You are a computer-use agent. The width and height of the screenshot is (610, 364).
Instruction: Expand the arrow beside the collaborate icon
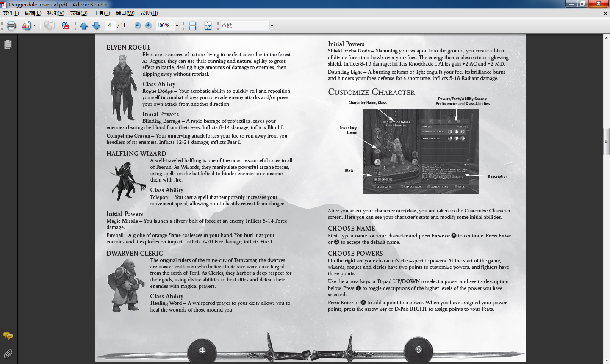tap(34, 26)
